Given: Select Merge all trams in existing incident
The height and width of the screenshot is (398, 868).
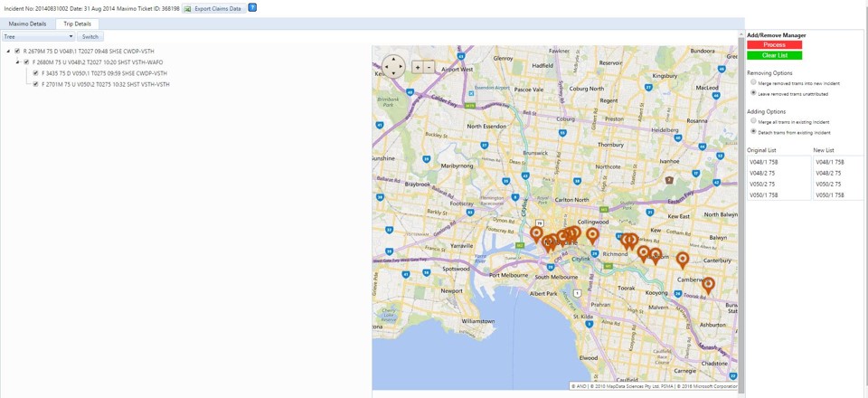Looking at the screenshot, I should pyautogui.click(x=753, y=120).
